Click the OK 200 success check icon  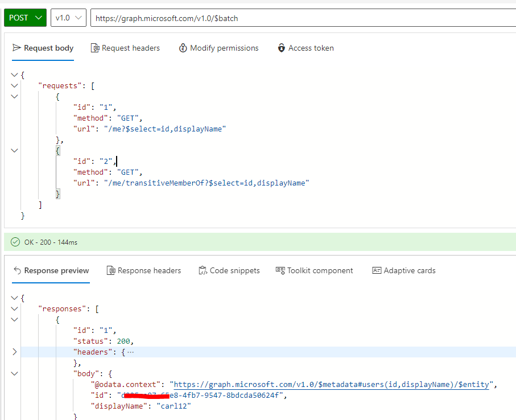point(15,242)
